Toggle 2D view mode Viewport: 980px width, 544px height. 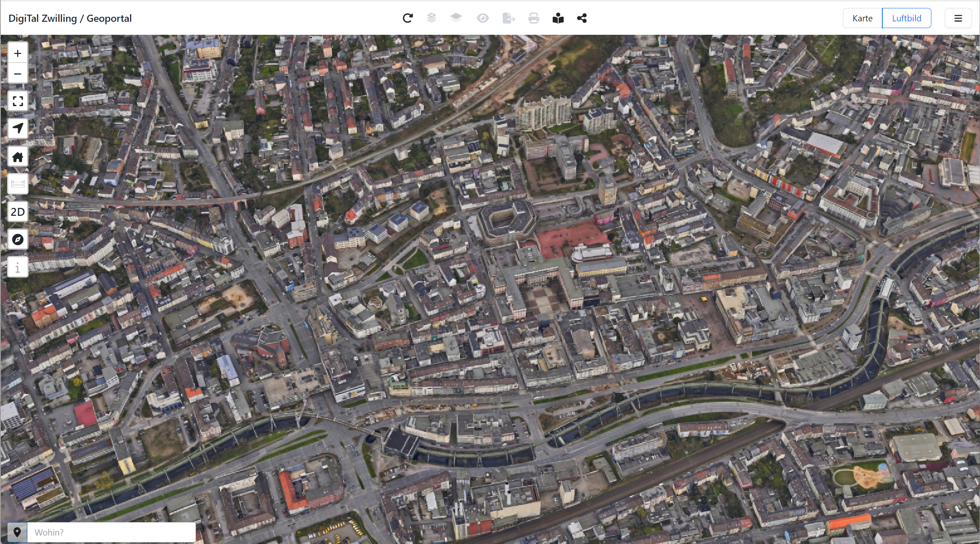18,212
